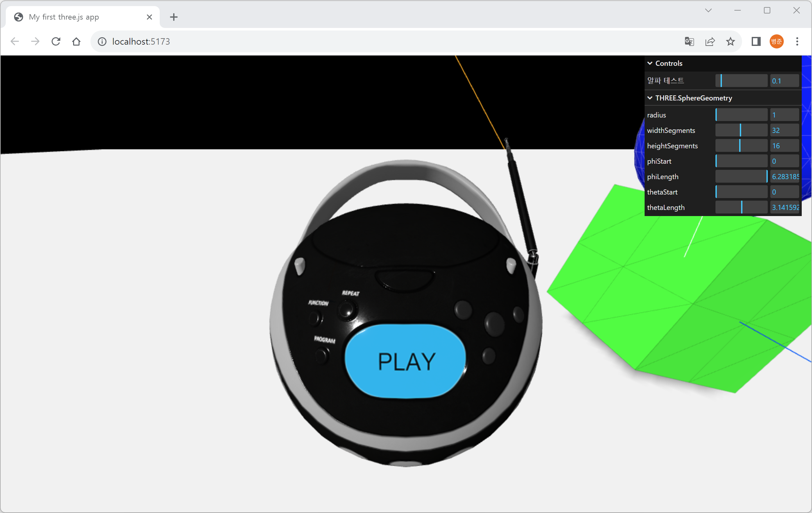Open the Chrome three-dot menu
The width and height of the screenshot is (812, 513).
[797, 41]
